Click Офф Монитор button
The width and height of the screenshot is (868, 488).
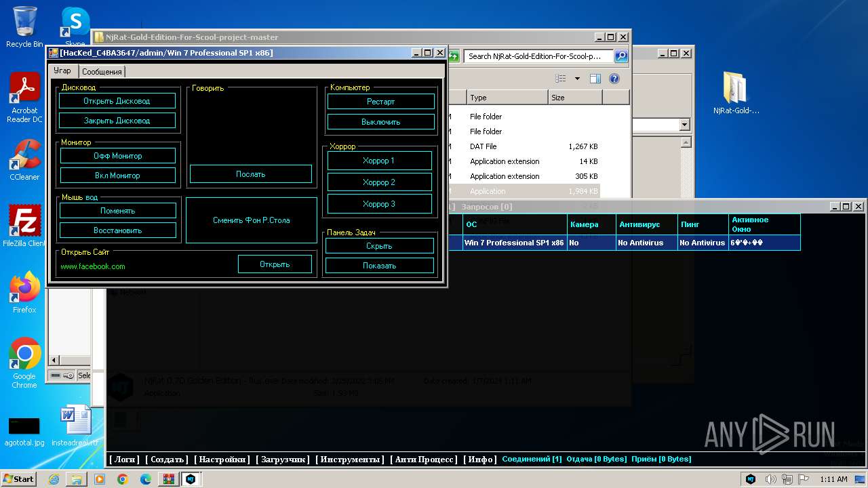click(x=118, y=156)
